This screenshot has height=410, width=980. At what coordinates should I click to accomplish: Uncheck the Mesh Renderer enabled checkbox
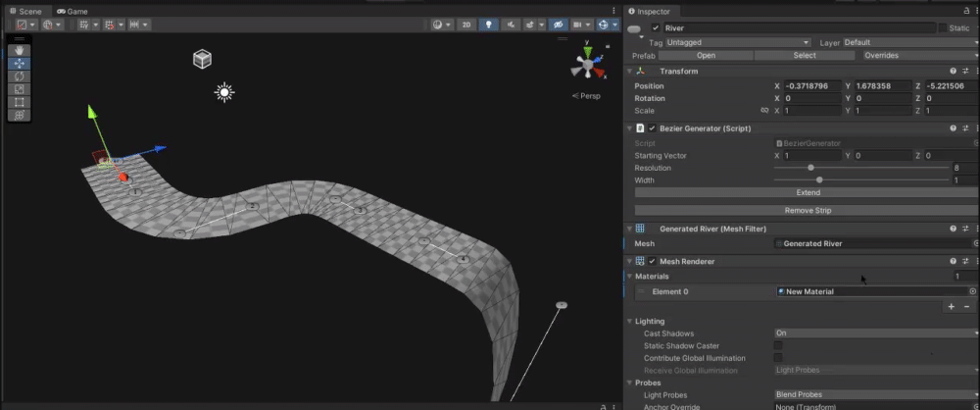[652, 262]
